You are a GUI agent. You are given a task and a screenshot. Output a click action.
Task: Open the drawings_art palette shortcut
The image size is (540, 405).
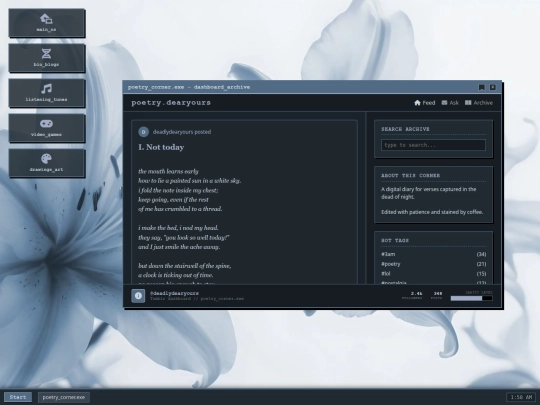47,163
